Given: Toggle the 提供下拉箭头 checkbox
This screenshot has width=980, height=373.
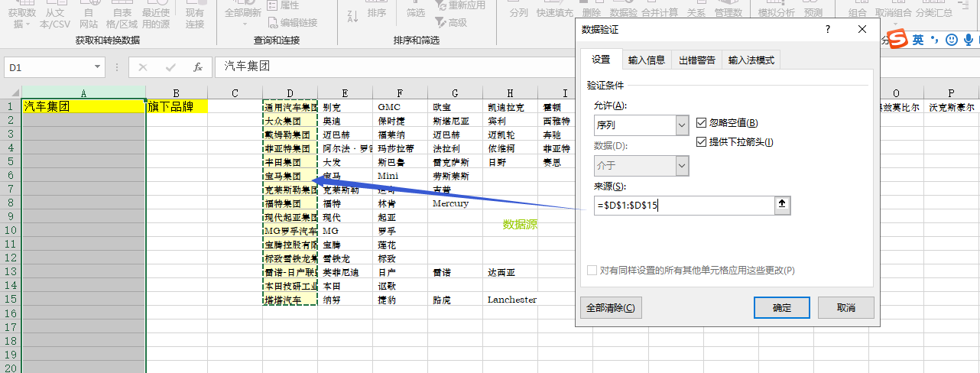Looking at the screenshot, I should click(702, 142).
